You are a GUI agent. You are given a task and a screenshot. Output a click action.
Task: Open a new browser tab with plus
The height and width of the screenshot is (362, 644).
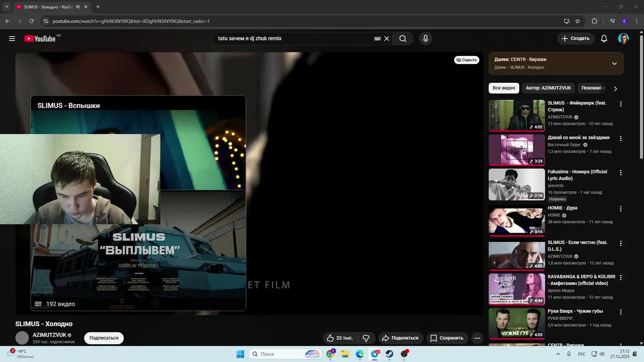[98, 7]
